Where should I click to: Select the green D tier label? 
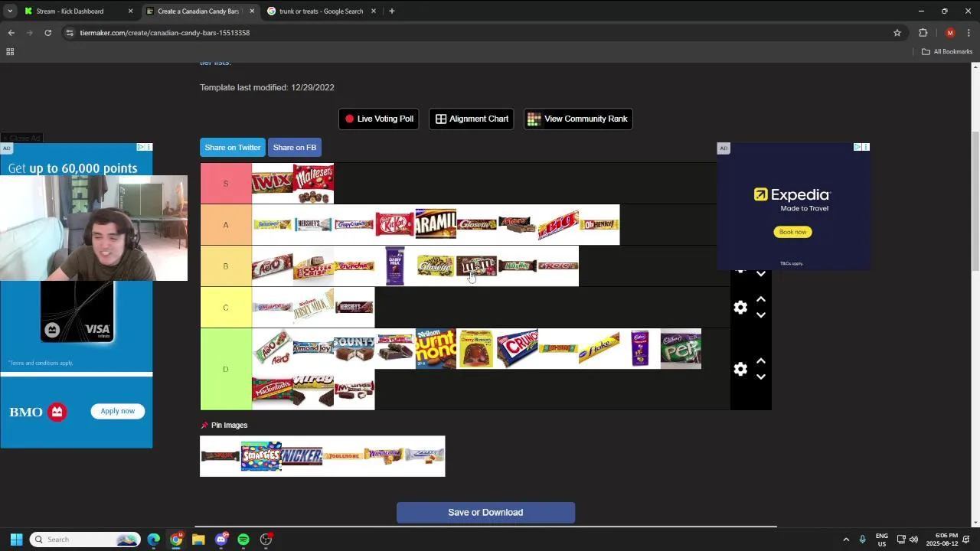click(x=226, y=369)
